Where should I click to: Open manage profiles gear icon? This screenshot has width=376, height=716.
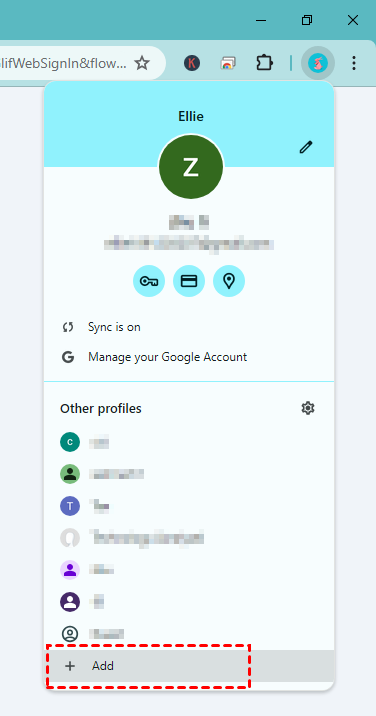[308, 408]
